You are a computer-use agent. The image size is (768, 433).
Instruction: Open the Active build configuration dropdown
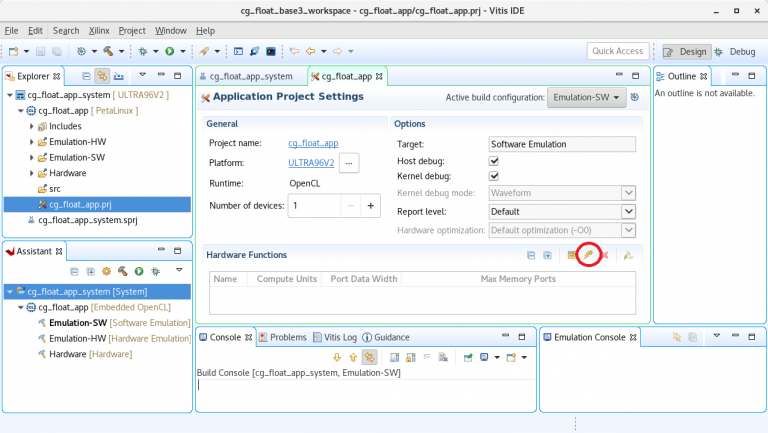[x=586, y=97]
